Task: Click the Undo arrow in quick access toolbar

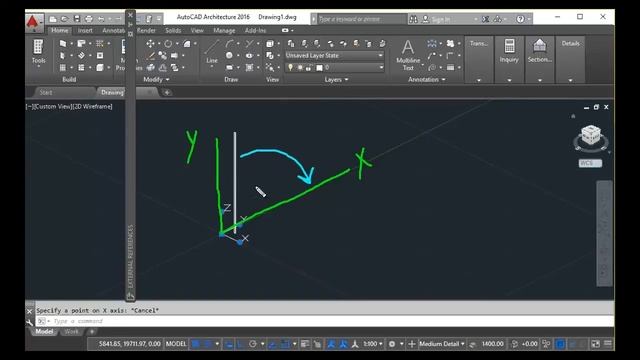Action: (101, 19)
